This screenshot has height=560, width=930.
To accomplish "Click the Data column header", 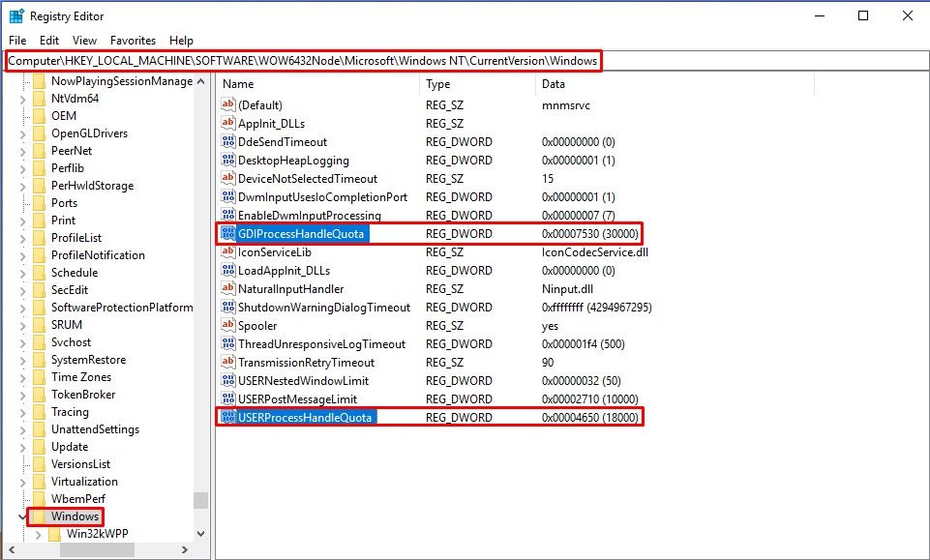I will (673, 84).
